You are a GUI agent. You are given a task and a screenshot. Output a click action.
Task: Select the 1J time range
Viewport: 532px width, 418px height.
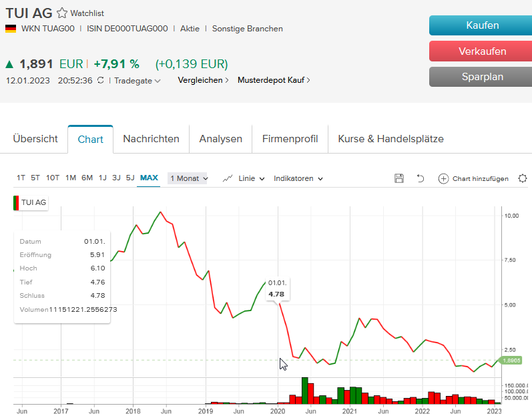pyautogui.click(x=103, y=178)
